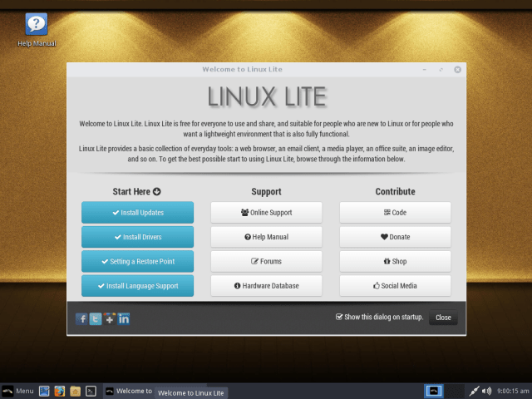532x399 pixels.
Task: Click the Close button in dialog
Action: tap(443, 318)
